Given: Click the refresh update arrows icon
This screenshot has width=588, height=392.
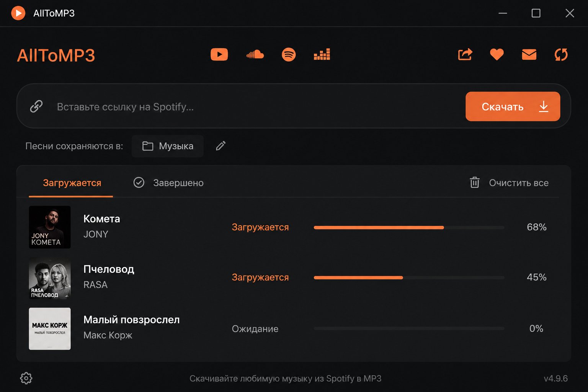Looking at the screenshot, I should coord(561,55).
